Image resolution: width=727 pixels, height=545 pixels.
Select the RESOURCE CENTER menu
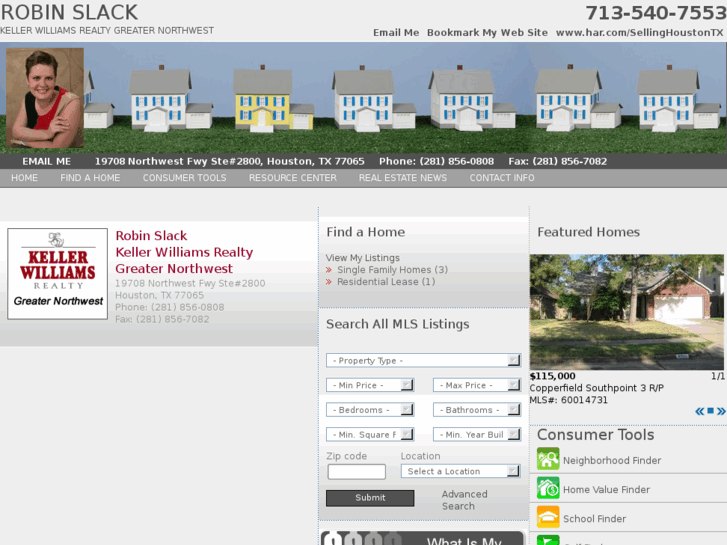pyautogui.click(x=293, y=178)
